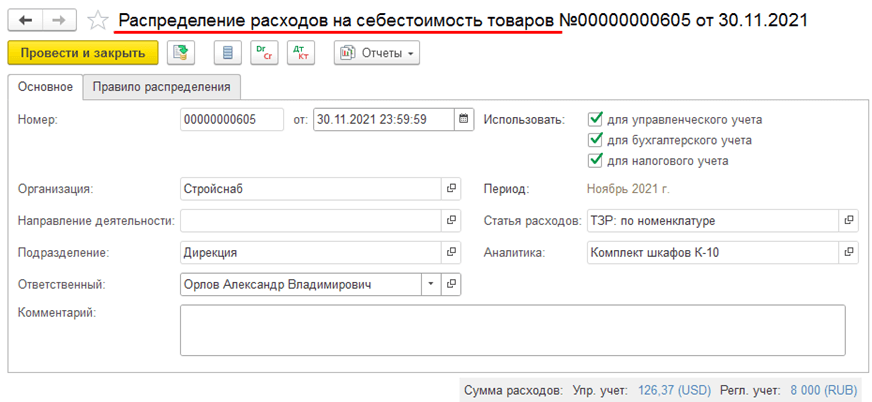Switch to the Основное tab
This screenshot has height=402, width=872.
pyautogui.click(x=45, y=87)
